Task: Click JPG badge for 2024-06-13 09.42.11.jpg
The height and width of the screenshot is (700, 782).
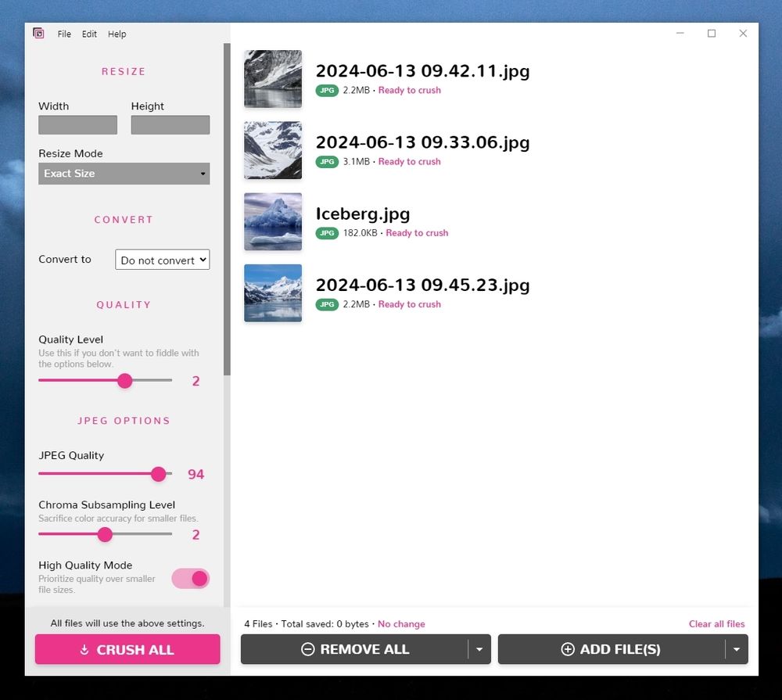Action: click(327, 90)
